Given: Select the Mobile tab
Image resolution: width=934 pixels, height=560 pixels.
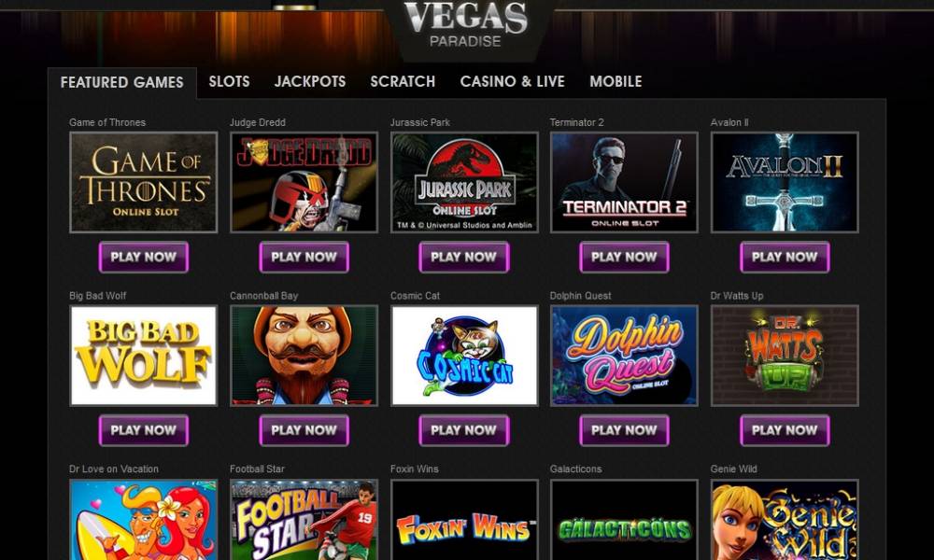Looking at the screenshot, I should tap(616, 81).
